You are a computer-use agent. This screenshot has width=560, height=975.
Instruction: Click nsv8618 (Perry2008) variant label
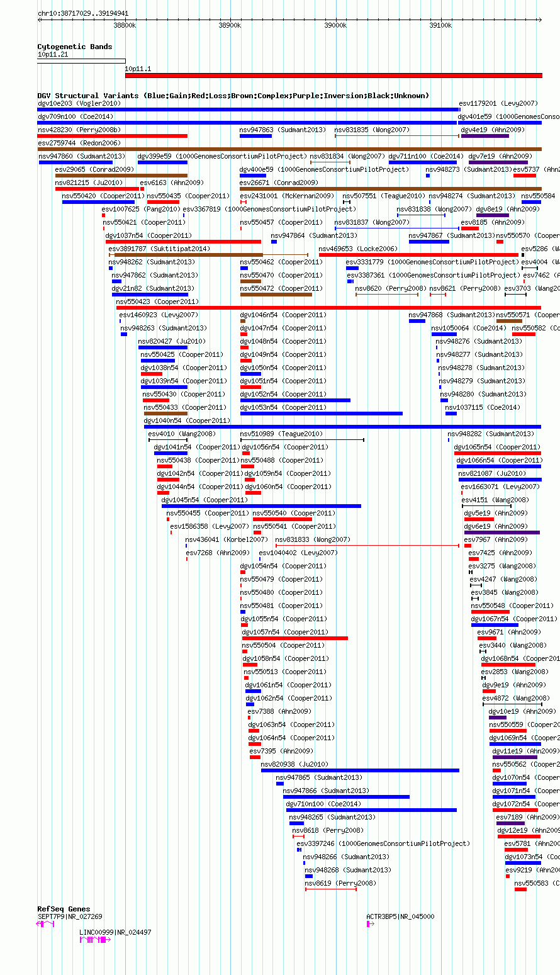pos(328,830)
